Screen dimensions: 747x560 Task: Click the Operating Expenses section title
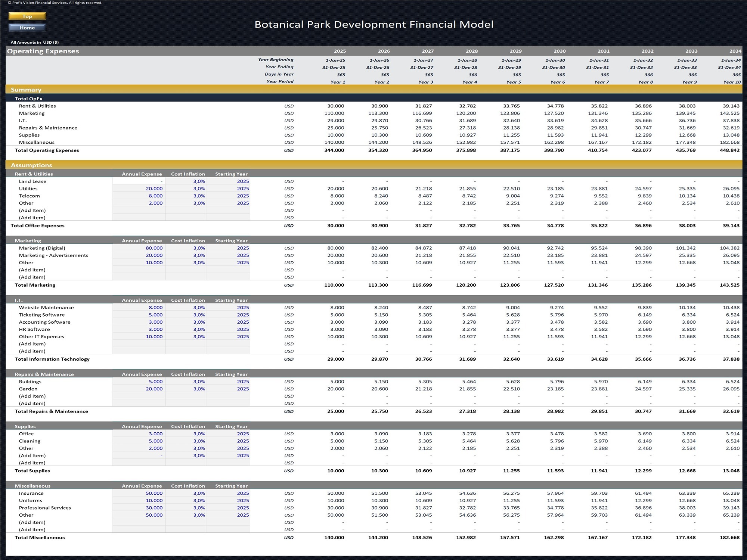43,51
